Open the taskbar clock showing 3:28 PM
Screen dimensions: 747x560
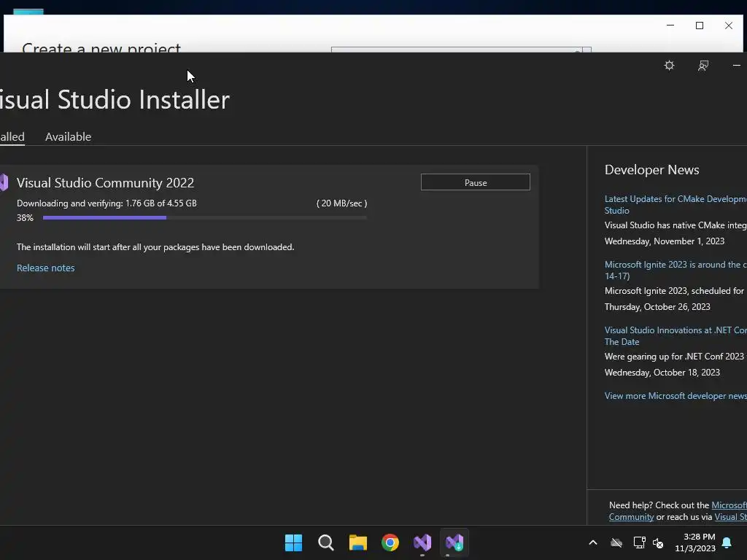[695, 542]
